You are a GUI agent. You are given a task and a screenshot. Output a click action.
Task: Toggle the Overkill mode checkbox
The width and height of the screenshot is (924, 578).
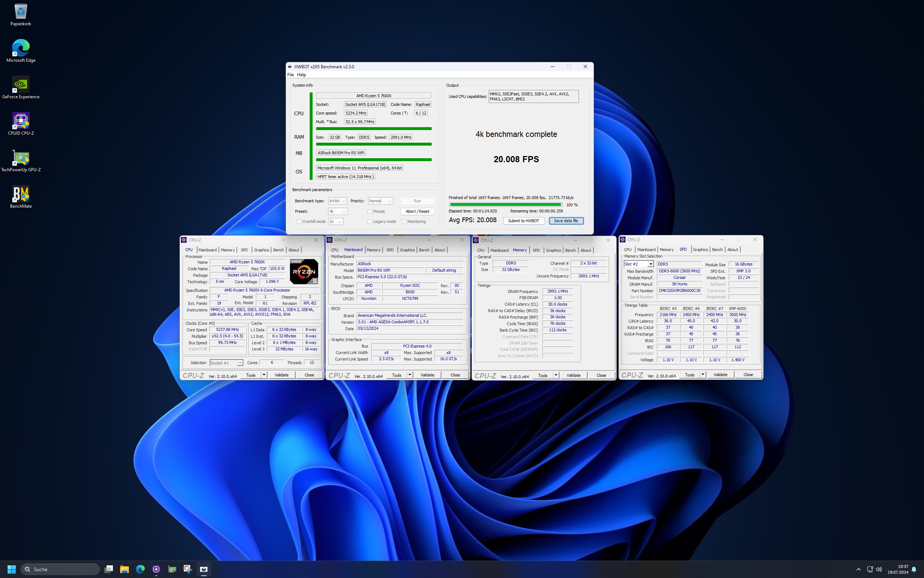299,222
